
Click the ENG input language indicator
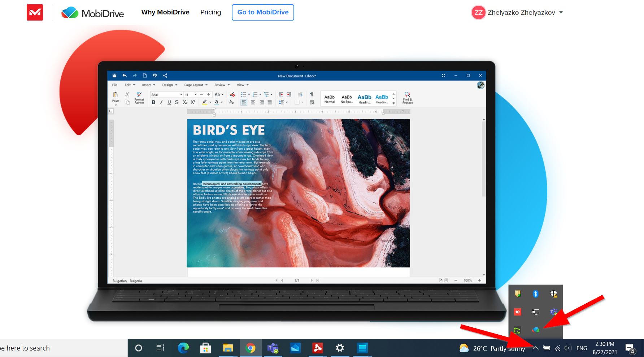(582, 348)
